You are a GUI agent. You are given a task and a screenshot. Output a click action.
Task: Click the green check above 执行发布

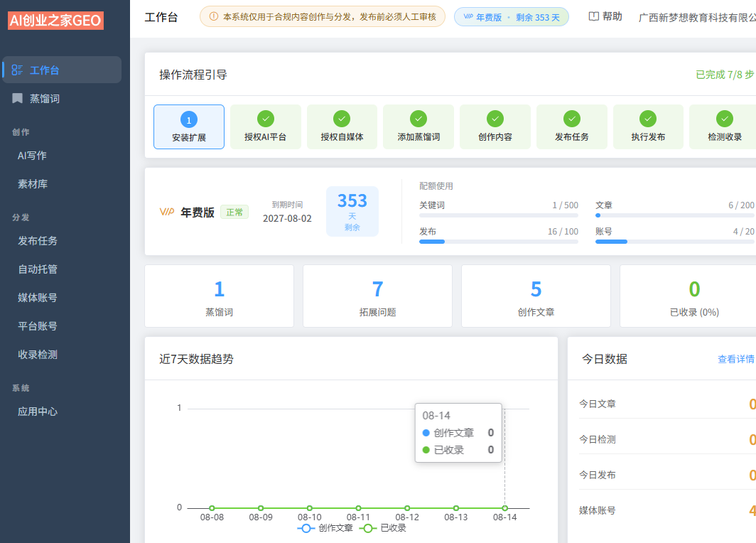coord(647,119)
